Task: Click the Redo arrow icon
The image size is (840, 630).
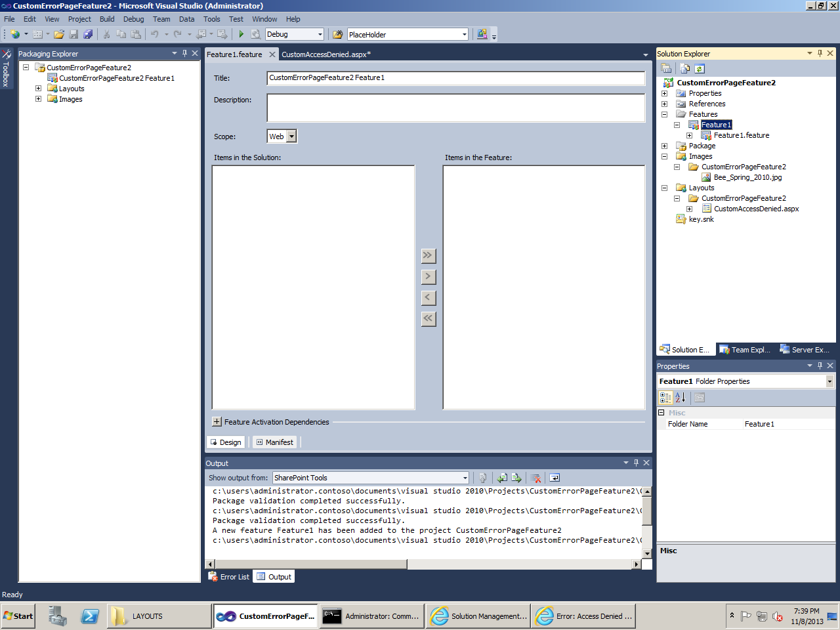Action: pos(178,34)
